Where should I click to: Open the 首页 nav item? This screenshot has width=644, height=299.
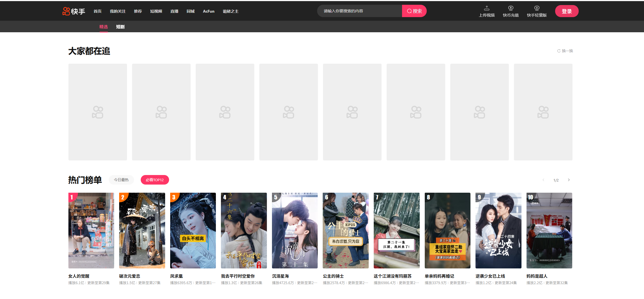point(98,11)
